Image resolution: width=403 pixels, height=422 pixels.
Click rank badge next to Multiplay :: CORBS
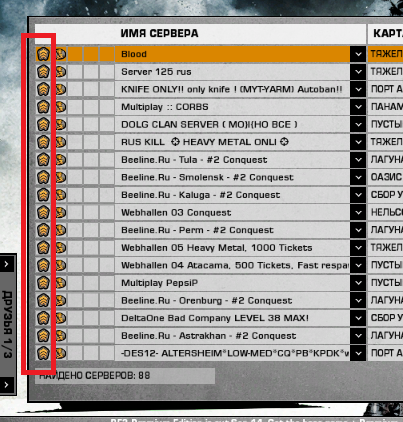(43, 107)
